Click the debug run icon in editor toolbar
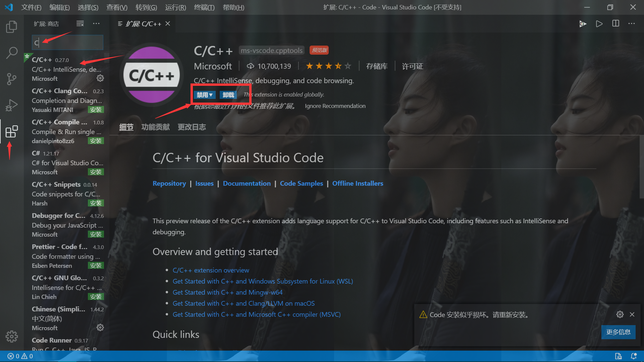The height and width of the screenshot is (362, 644). (583, 23)
